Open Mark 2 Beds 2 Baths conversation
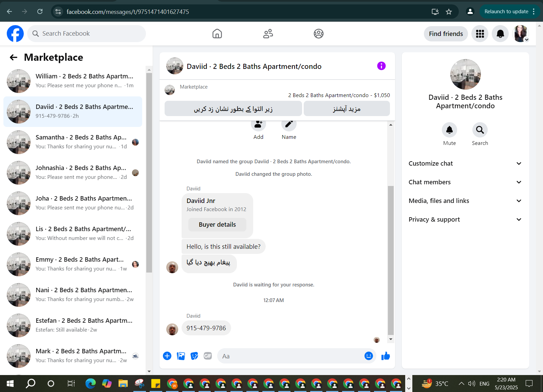The image size is (543, 392). pos(73,356)
